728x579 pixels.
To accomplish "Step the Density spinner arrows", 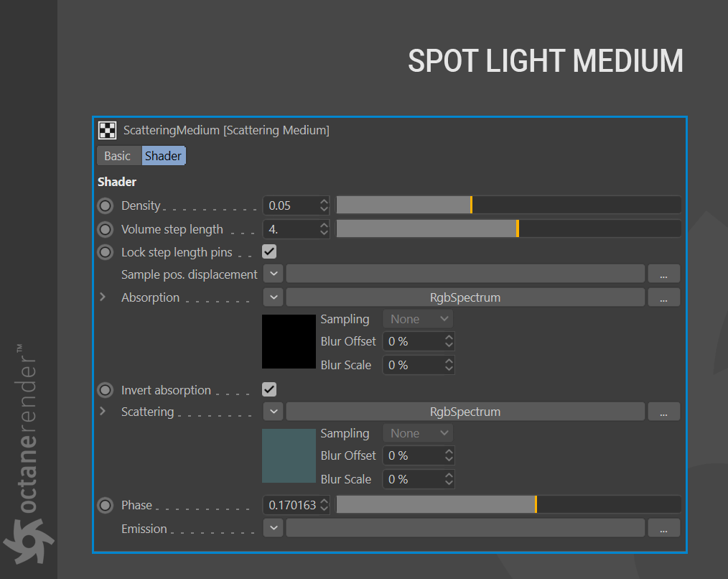I will (324, 205).
